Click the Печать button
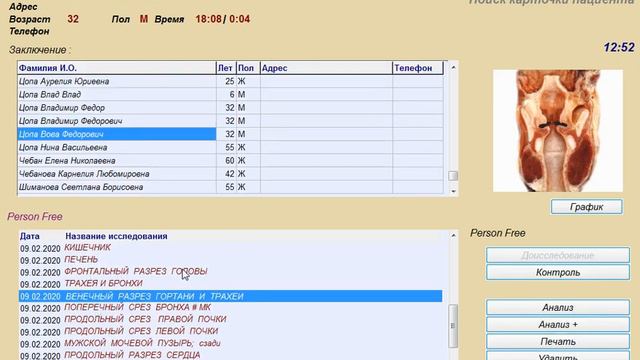This screenshot has width=640, height=360. (558, 342)
